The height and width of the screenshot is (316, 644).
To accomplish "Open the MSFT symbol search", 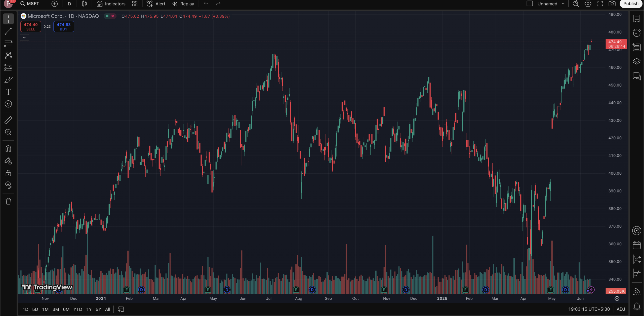I will [x=30, y=4].
